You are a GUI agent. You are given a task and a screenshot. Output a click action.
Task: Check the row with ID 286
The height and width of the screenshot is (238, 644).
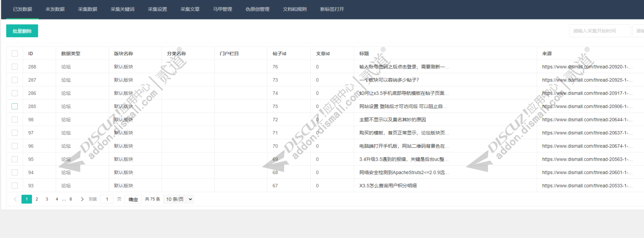click(x=14, y=93)
